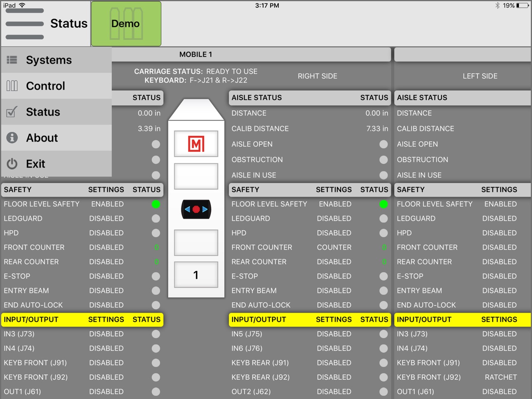Screen dimensions: 532x399
Task: Tap right side AISLE STATUS header
Action: pyautogui.click(x=310, y=98)
